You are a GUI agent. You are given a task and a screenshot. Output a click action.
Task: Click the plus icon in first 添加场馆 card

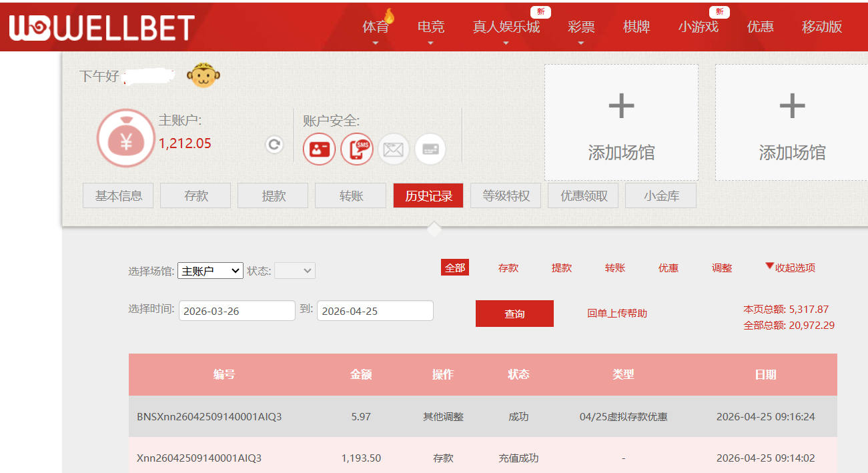pos(621,106)
